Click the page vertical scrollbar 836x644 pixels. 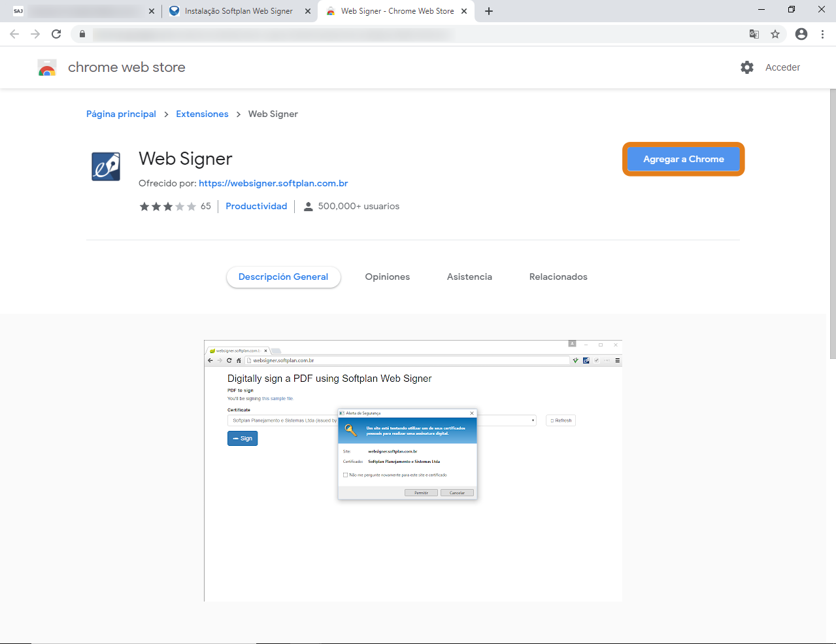click(833, 224)
